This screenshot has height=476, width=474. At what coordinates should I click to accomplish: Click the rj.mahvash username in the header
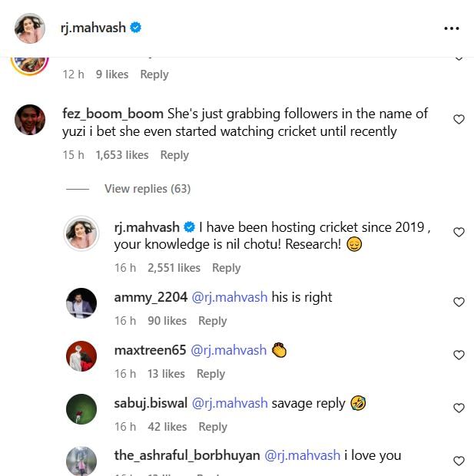click(x=93, y=28)
